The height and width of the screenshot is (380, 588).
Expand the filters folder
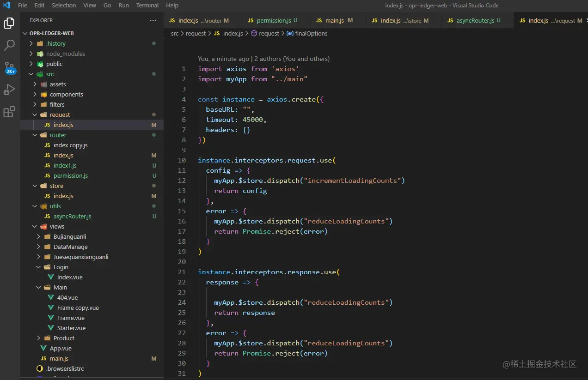[35, 104]
